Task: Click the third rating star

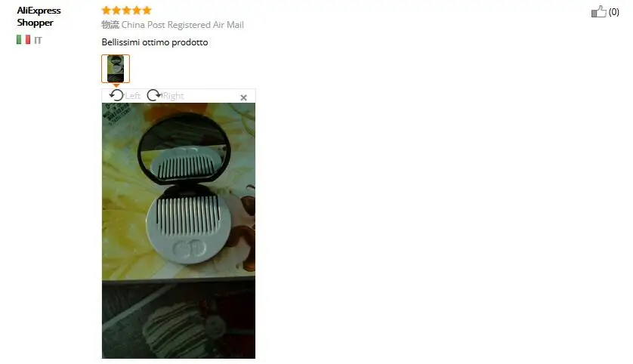Action: click(x=126, y=11)
